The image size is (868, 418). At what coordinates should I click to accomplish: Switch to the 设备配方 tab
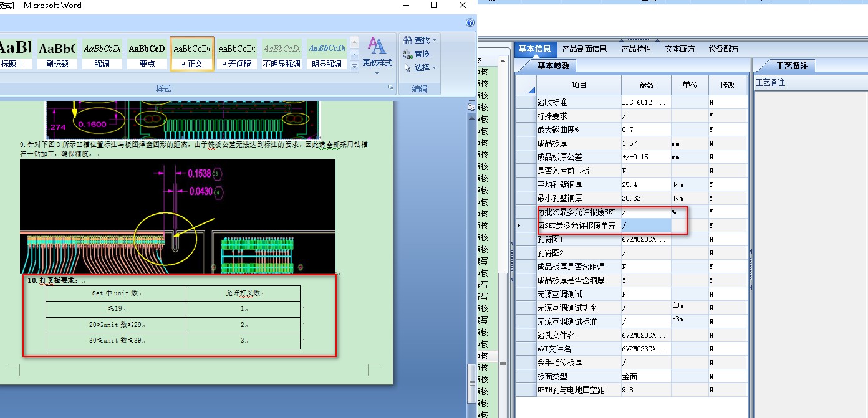pyautogui.click(x=723, y=49)
